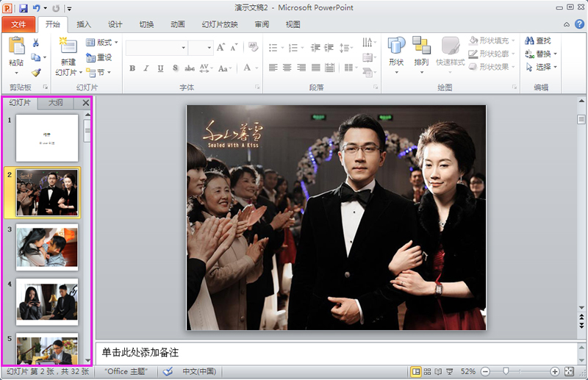Toggle Underline formatting
The height and width of the screenshot is (380, 588).
[160, 68]
